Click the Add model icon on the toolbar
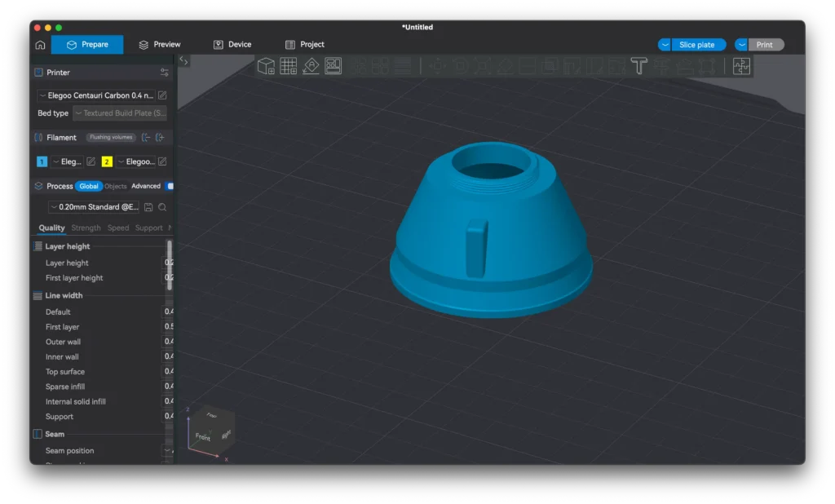Image resolution: width=835 pixels, height=504 pixels. (265, 66)
